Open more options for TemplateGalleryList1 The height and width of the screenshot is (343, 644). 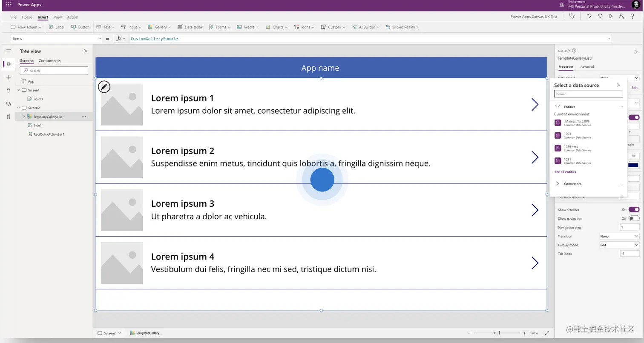[x=84, y=116]
